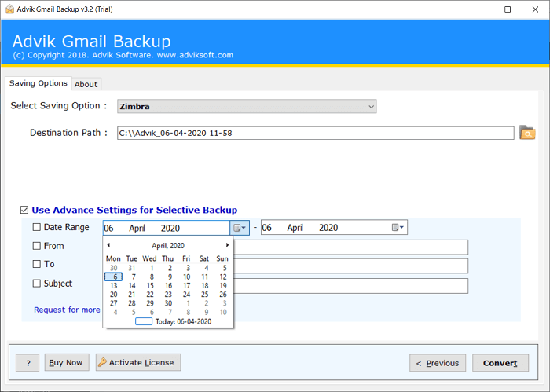Enable the Date Range checkbox
This screenshot has height=392, width=550.
(x=36, y=227)
